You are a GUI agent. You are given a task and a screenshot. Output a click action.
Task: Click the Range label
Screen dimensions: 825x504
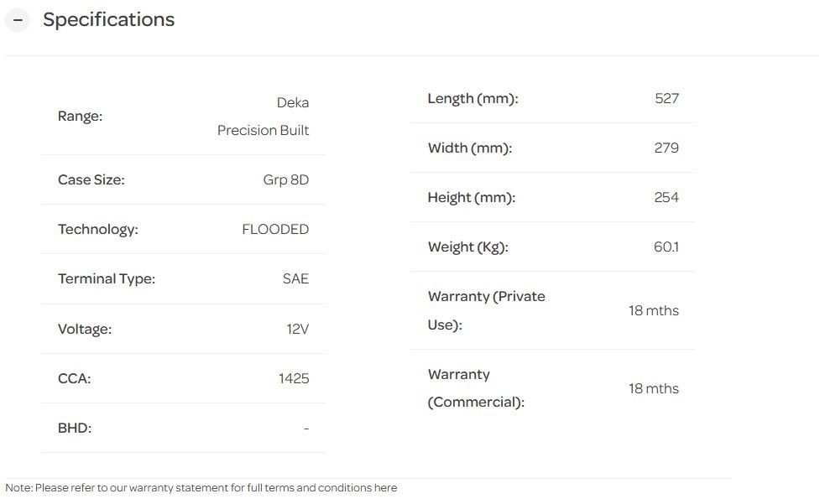point(80,117)
